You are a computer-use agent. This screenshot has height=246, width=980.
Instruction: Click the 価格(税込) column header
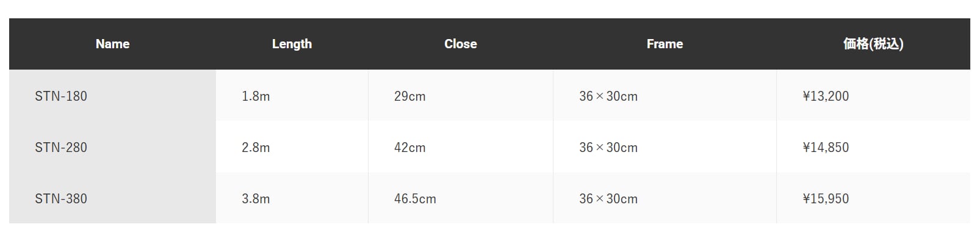(873, 44)
